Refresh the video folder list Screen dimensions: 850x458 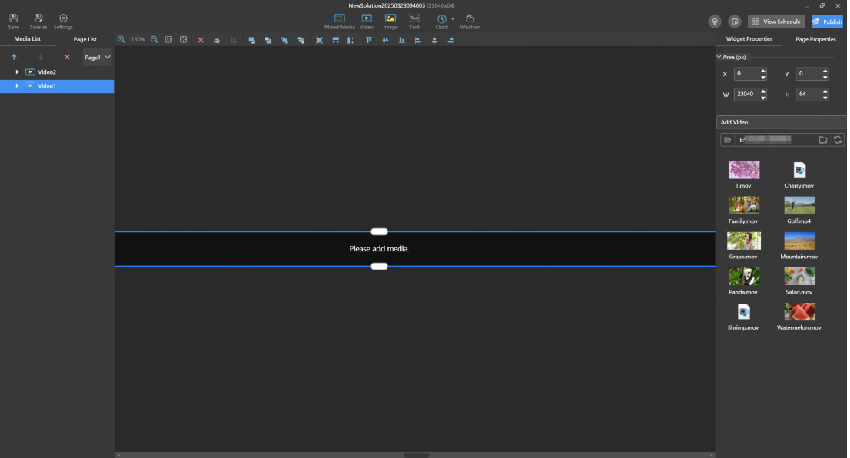pyautogui.click(x=838, y=140)
